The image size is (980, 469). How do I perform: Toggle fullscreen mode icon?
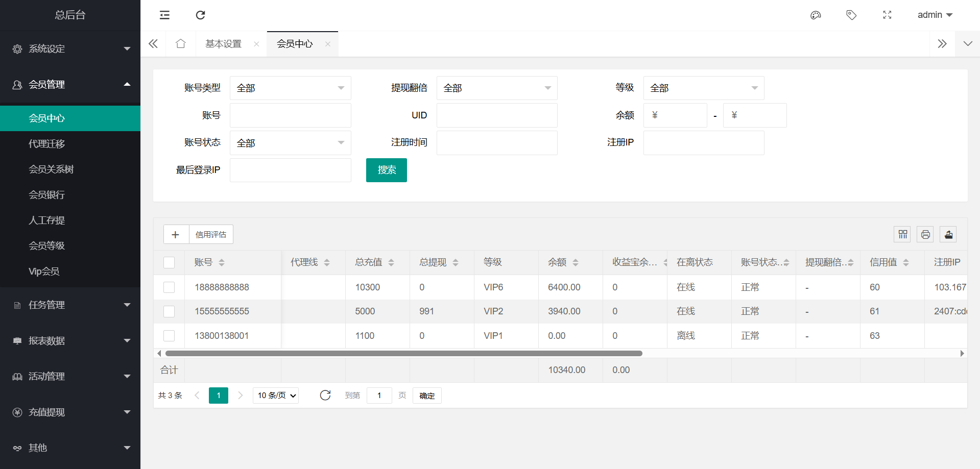pyautogui.click(x=887, y=15)
